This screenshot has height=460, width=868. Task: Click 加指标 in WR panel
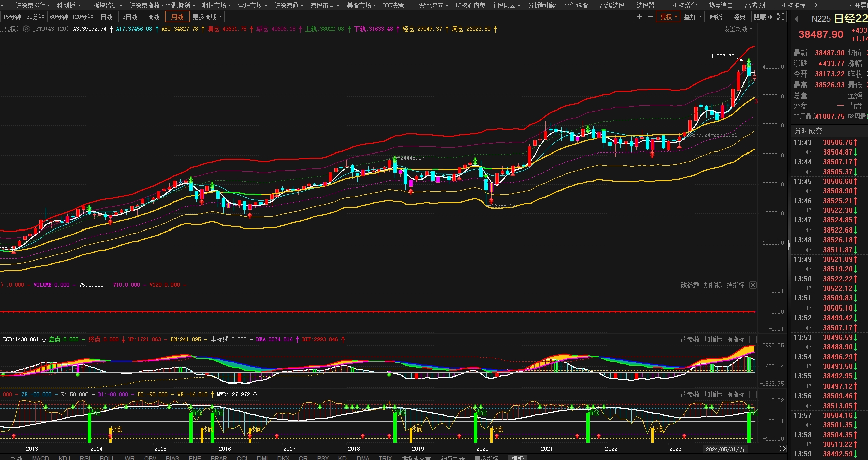pyautogui.click(x=713, y=394)
